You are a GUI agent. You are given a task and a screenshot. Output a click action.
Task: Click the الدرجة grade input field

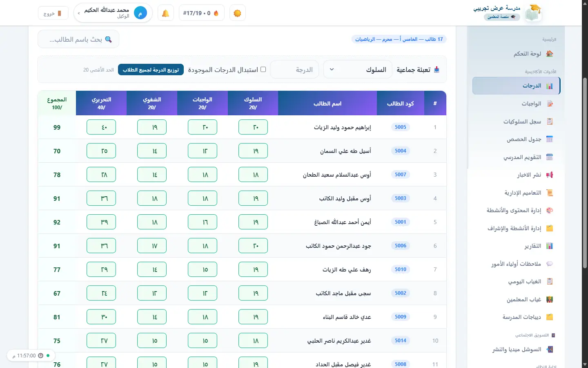(294, 70)
